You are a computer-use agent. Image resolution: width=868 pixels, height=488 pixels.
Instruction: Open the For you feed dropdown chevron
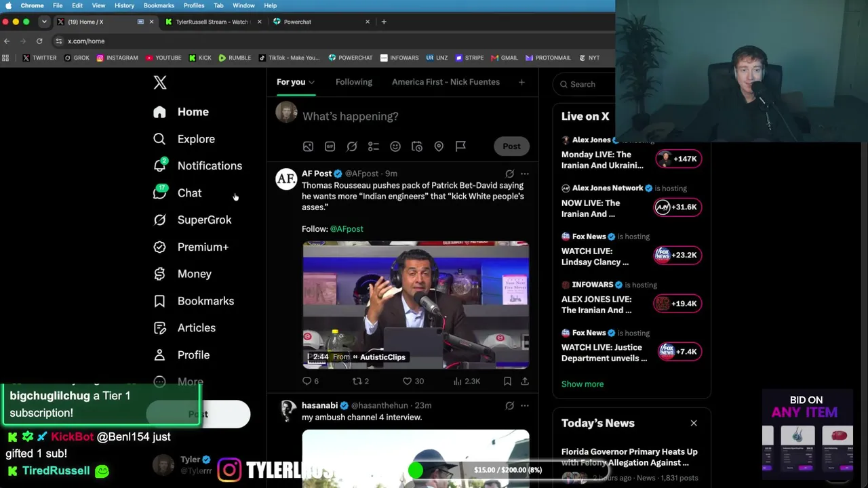[311, 83]
